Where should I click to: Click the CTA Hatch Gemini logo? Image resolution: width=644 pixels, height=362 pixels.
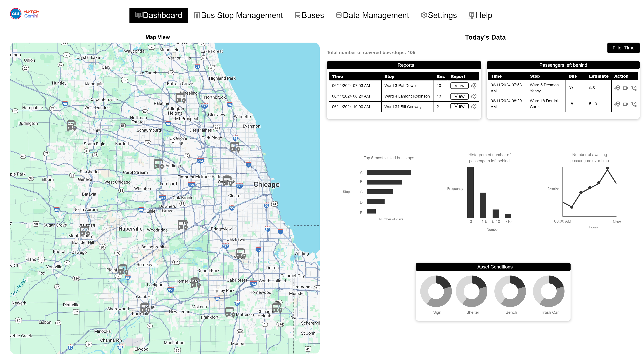point(25,14)
